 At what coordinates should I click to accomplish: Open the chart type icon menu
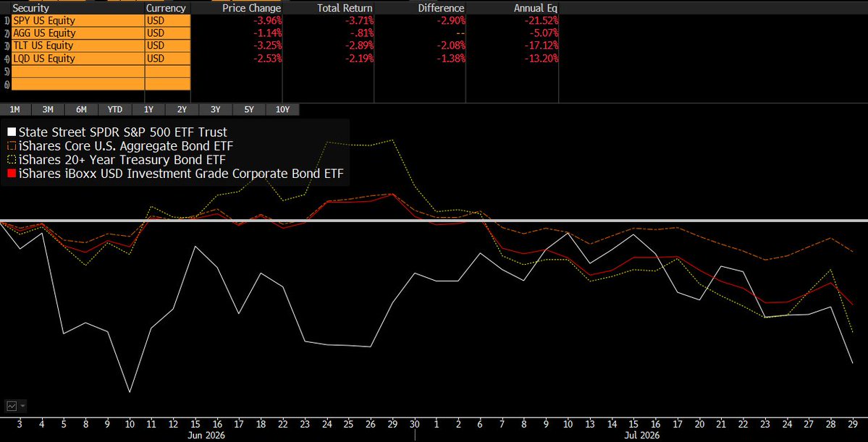pos(12,406)
